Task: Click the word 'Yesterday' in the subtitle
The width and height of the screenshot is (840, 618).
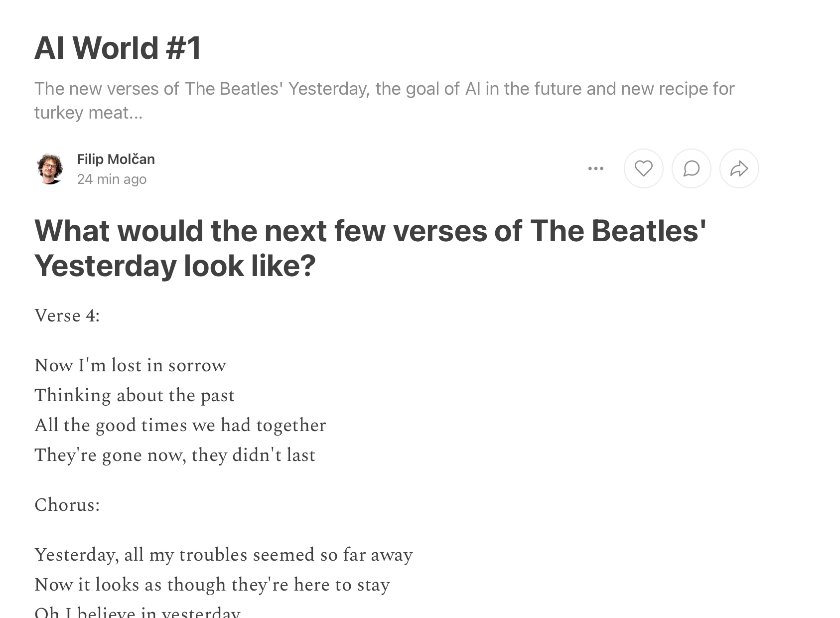Action: [x=329, y=89]
